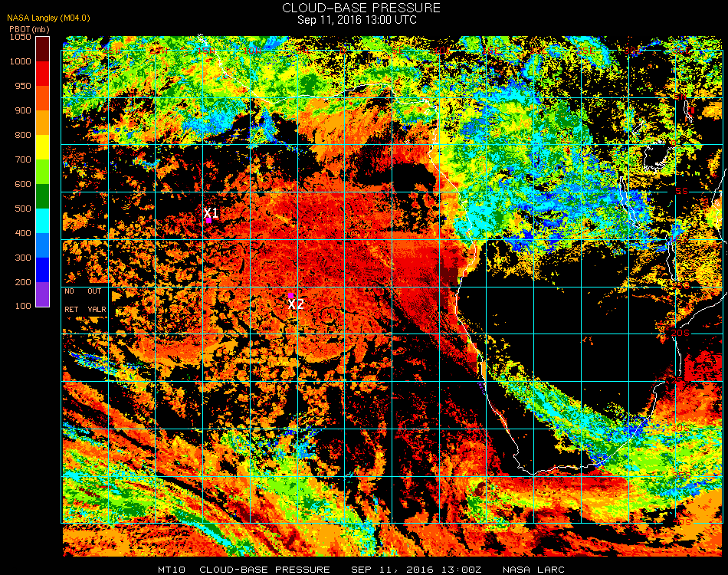Image resolution: width=728 pixels, height=575 pixels.
Task: Select the yellow 700-800 mb legend swatch
Action: pyautogui.click(x=42, y=147)
